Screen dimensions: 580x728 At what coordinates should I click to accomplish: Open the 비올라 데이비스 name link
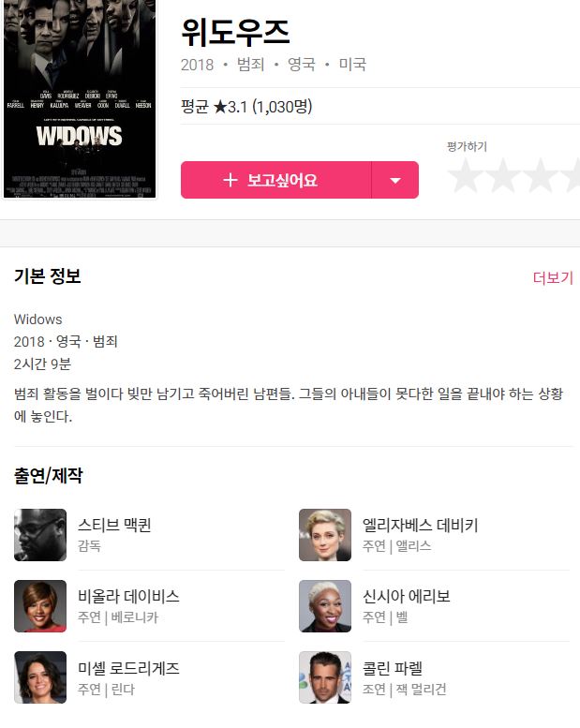click(128, 596)
